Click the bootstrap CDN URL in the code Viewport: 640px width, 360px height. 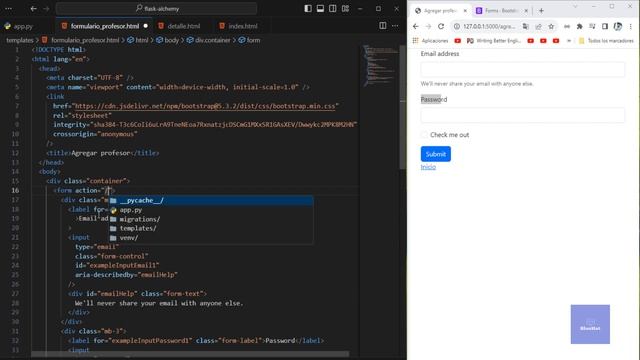click(x=205, y=106)
